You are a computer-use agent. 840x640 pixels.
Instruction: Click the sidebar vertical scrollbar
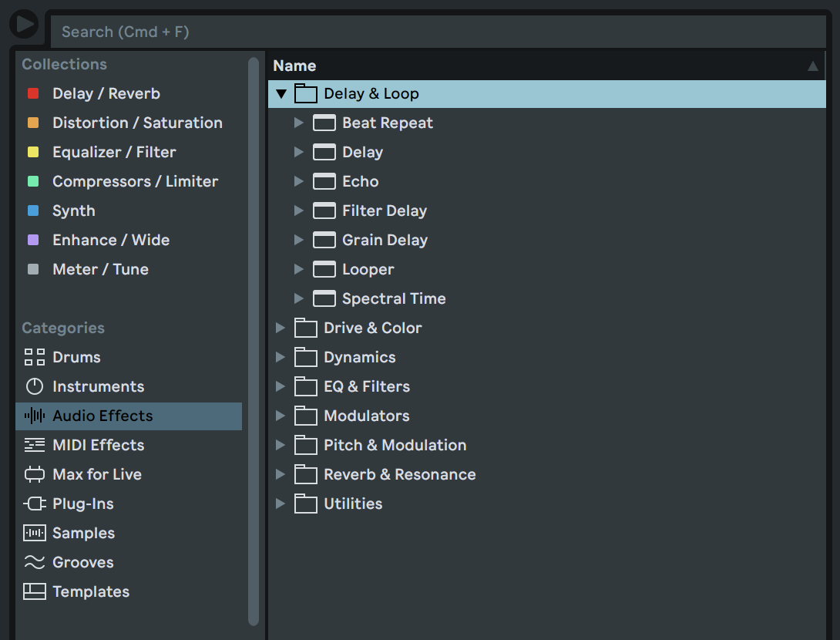254,342
